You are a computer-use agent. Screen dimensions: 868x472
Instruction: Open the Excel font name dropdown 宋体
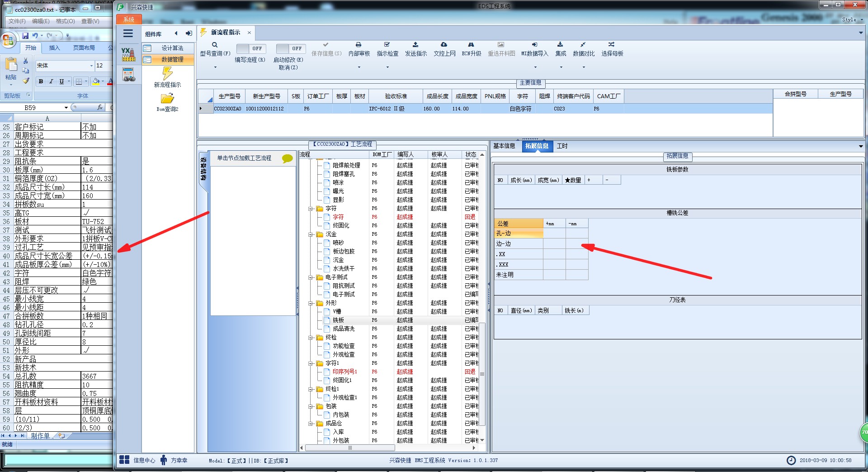pyautogui.click(x=91, y=66)
